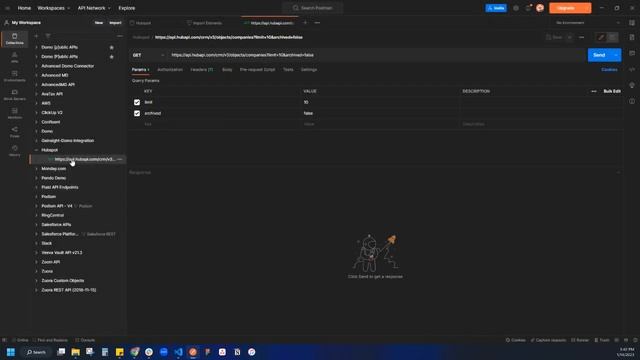Toggle star on first Domo Public APIs
This screenshot has width=640, height=360.
tap(111, 47)
